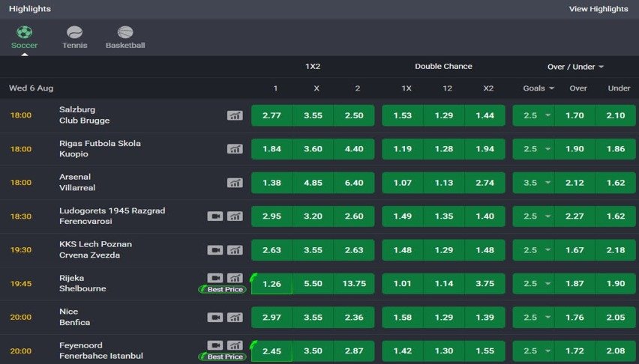Open statistics icon for Salzburg vs Club Brugge
This screenshot has width=639, height=364.
coord(235,115)
